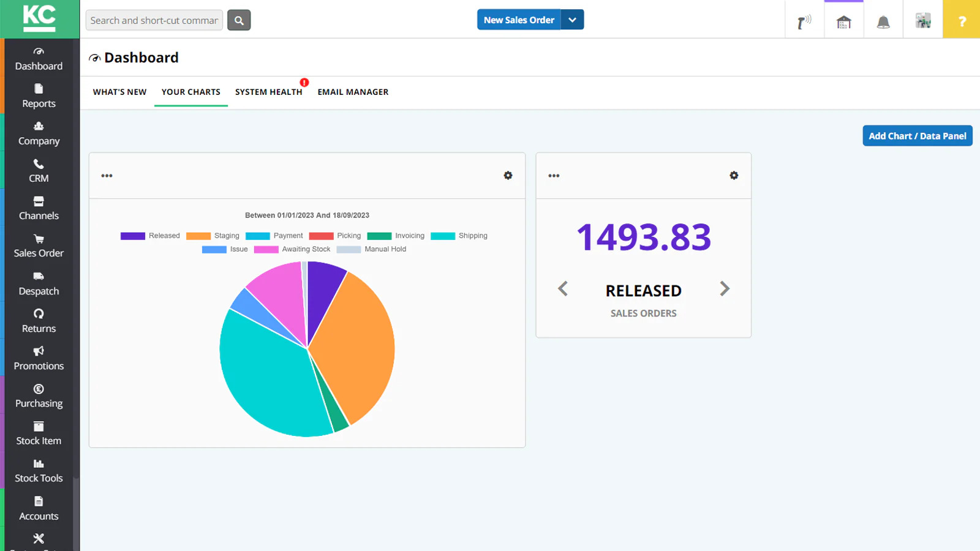Click Add Chart / Data Panel
Image resolution: width=980 pixels, height=551 pixels.
917,136
